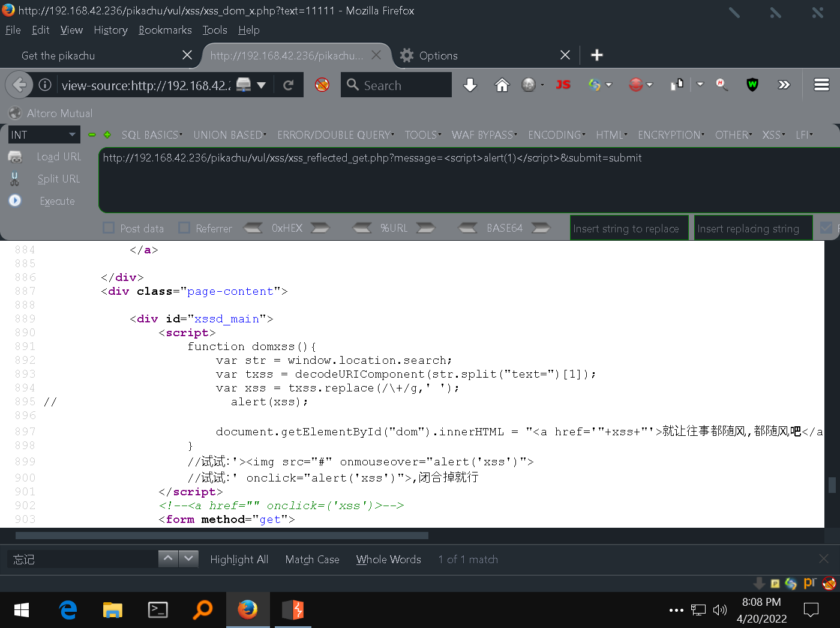Screen dimensions: 840x628
Task: Open the Downloads arrow icon
Action: click(470, 85)
